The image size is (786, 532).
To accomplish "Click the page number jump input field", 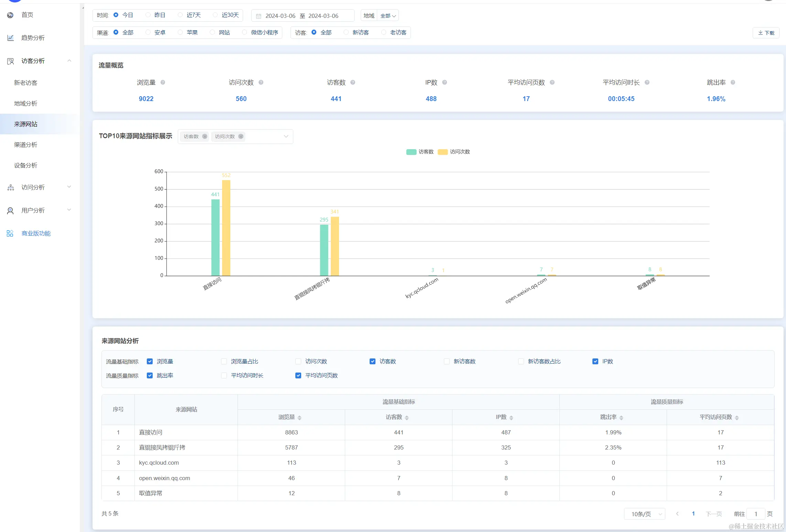I will (756, 514).
